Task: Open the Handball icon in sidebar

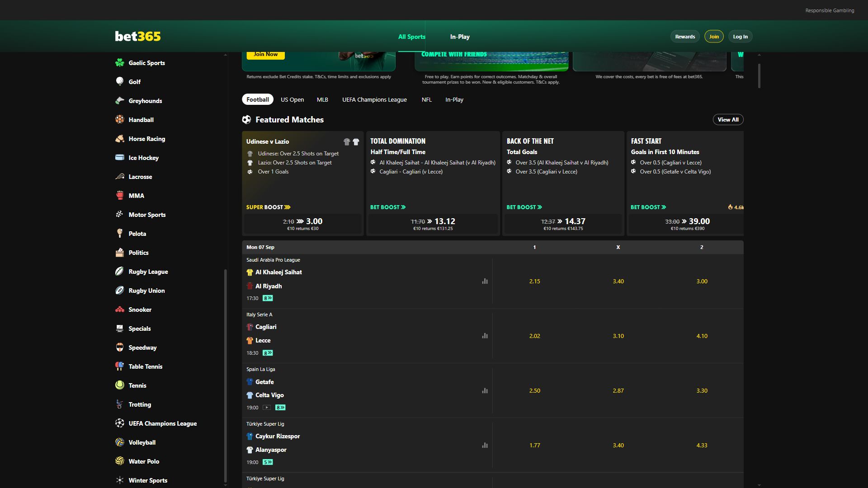Action: click(119, 120)
